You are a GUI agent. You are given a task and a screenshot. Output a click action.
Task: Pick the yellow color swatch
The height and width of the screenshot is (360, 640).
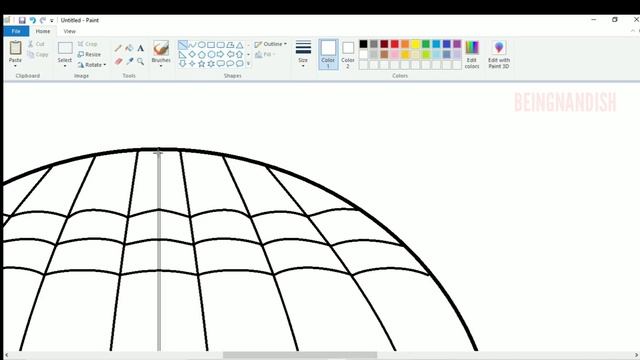tap(416, 44)
